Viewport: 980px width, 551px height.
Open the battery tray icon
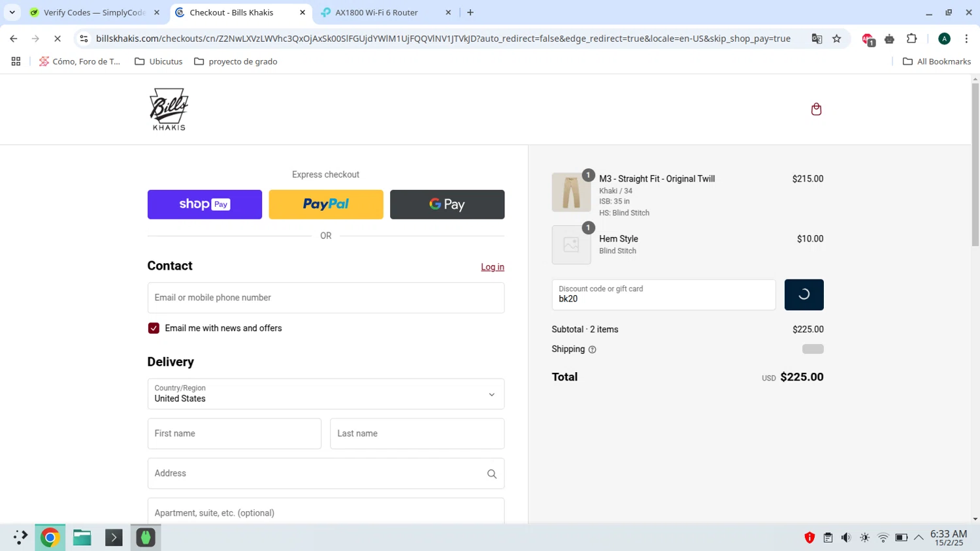pos(902,538)
